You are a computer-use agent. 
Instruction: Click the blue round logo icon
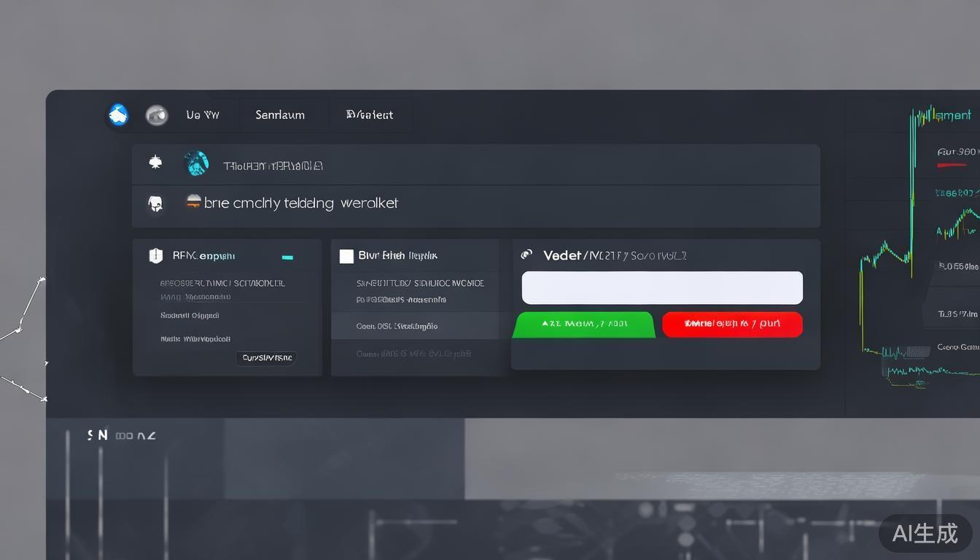(118, 114)
